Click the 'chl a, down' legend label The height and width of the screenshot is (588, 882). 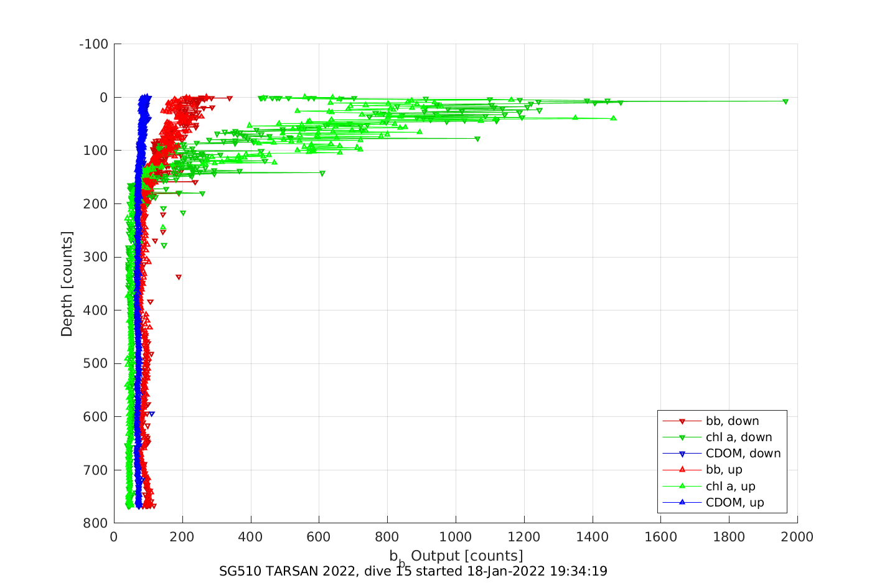[x=738, y=437]
